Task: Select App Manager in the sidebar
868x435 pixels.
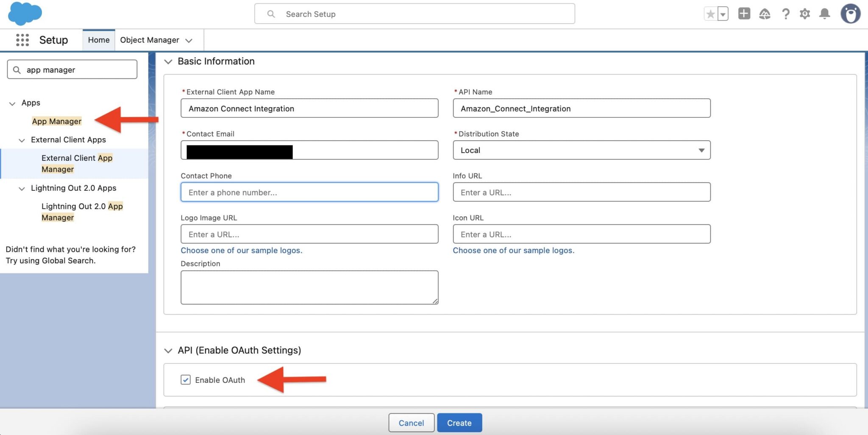Action: (56, 121)
